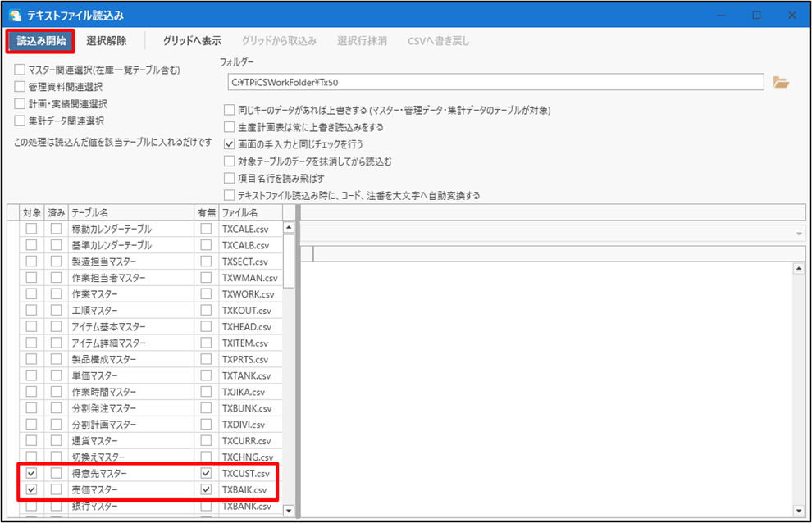Uncheck 対象 box for 得意先マスター
Image resolution: width=812 pixels, height=523 pixels.
tap(32, 473)
